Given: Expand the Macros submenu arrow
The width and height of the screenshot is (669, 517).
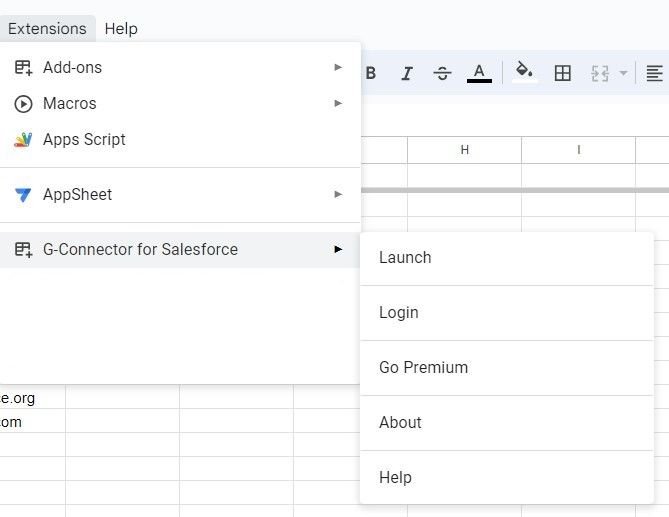Looking at the screenshot, I should 338,103.
